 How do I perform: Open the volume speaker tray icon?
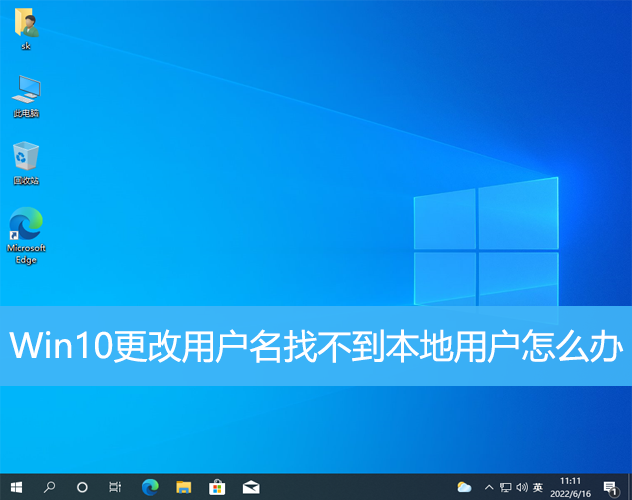(521, 487)
